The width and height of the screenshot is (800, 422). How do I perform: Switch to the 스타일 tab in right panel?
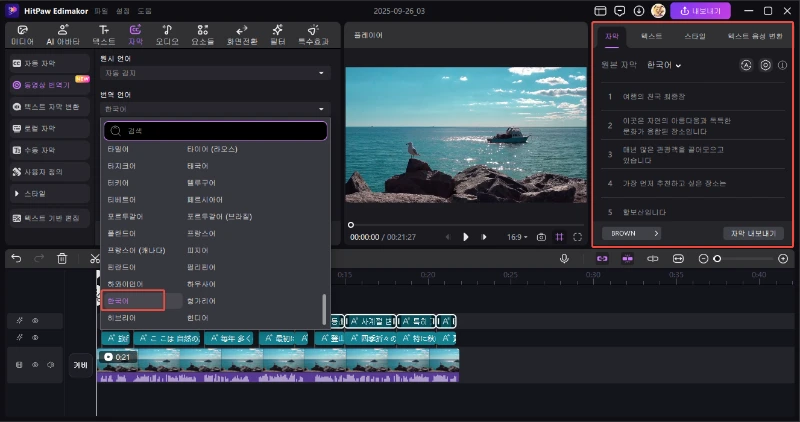[694, 36]
